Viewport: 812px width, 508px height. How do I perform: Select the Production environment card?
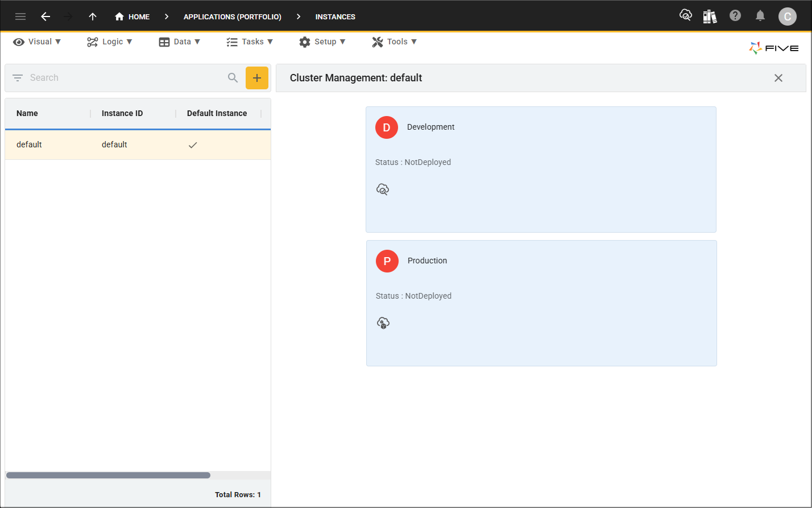tap(541, 303)
